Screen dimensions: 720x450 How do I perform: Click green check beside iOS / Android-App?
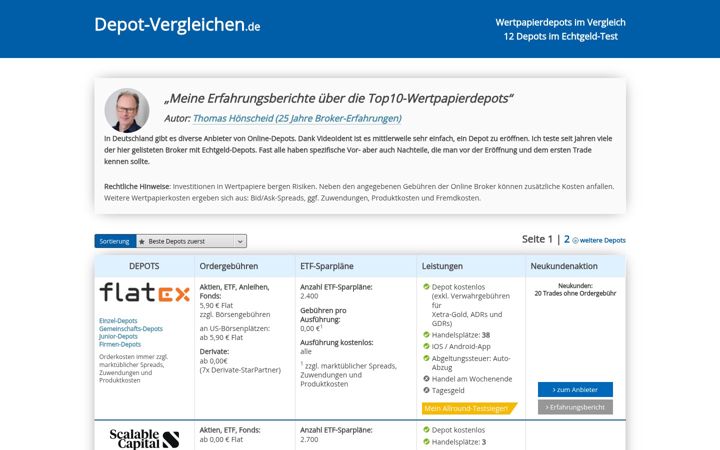point(426,346)
